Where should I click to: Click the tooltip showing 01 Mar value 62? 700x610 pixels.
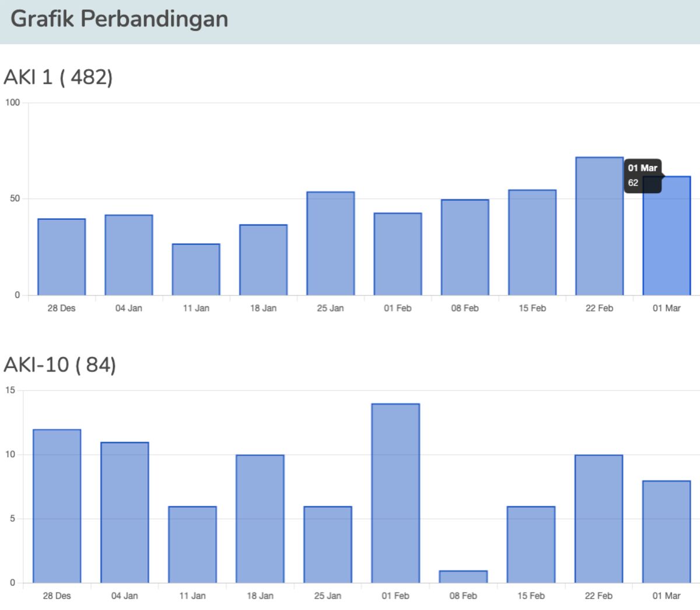click(x=644, y=175)
